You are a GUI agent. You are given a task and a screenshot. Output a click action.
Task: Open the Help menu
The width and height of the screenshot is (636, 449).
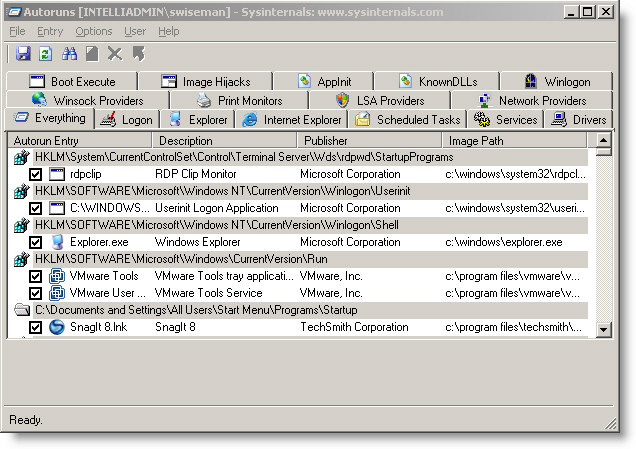pyautogui.click(x=169, y=31)
